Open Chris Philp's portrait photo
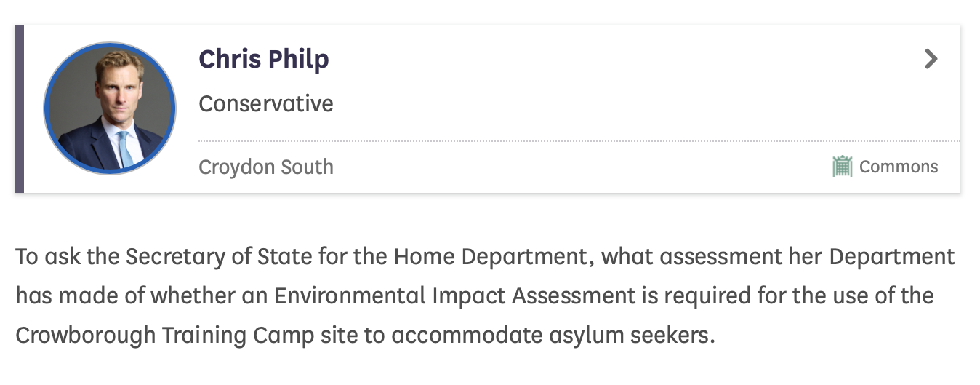The image size is (980, 385). 110,108
